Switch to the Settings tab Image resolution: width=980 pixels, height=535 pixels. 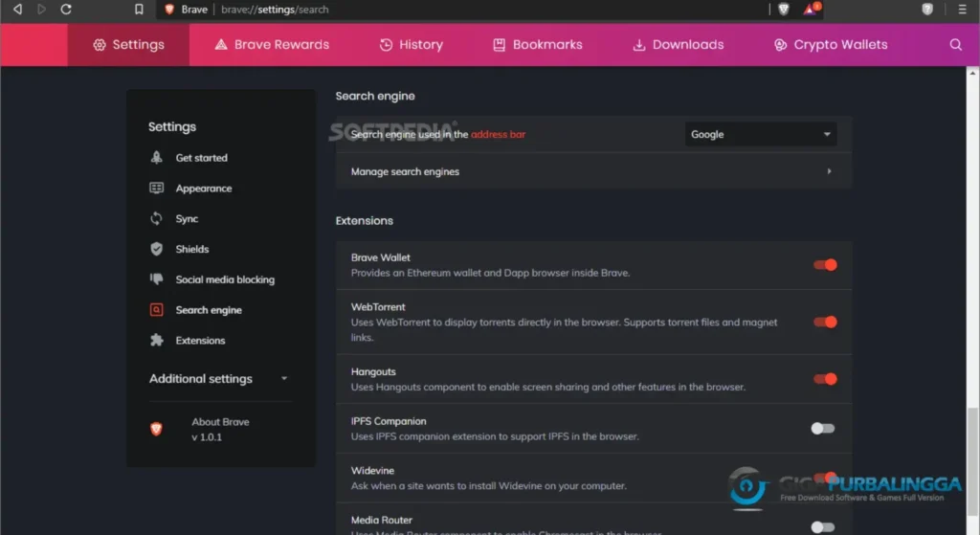click(129, 45)
